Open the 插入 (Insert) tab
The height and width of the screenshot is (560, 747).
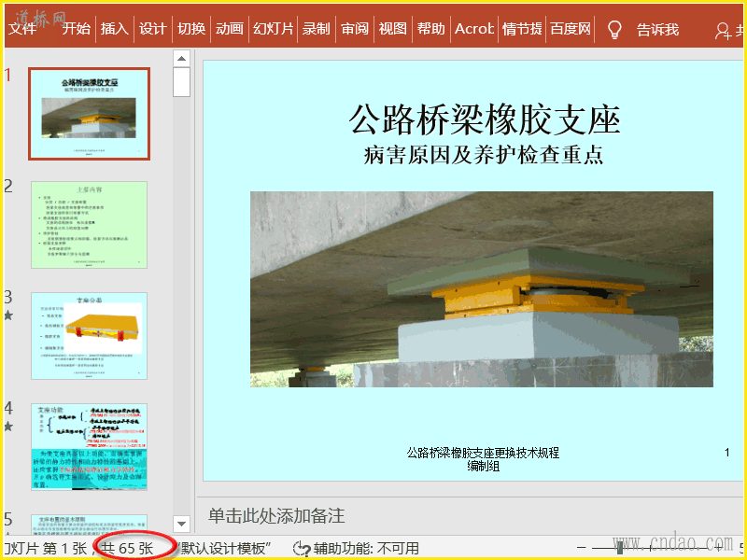point(115,29)
